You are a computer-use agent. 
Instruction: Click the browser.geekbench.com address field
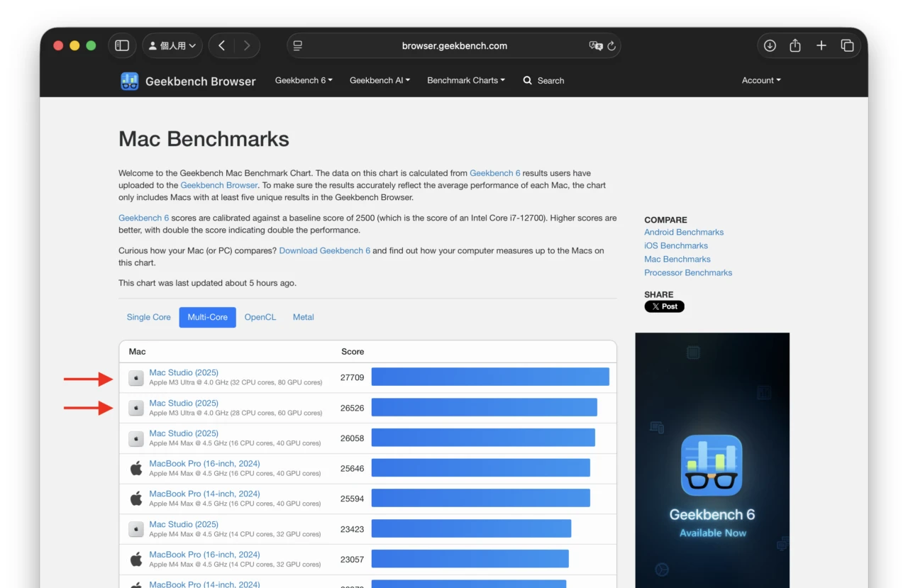[454, 46]
